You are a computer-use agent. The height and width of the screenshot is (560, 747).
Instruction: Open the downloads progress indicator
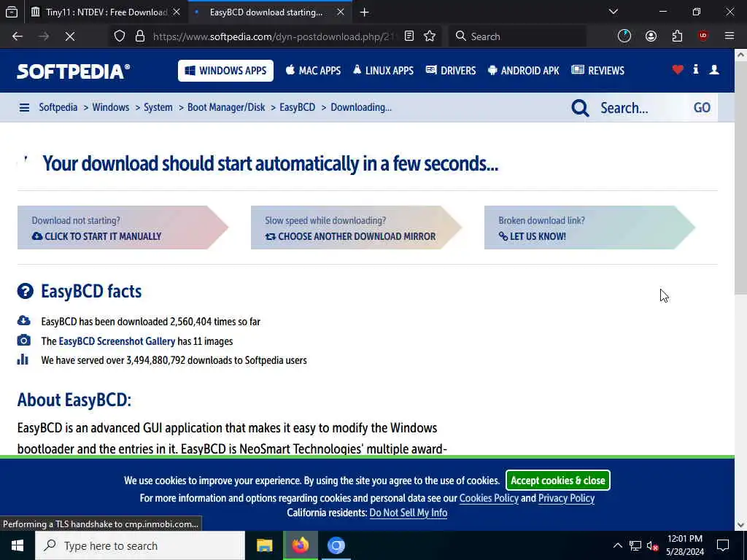(x=624, y=36)
